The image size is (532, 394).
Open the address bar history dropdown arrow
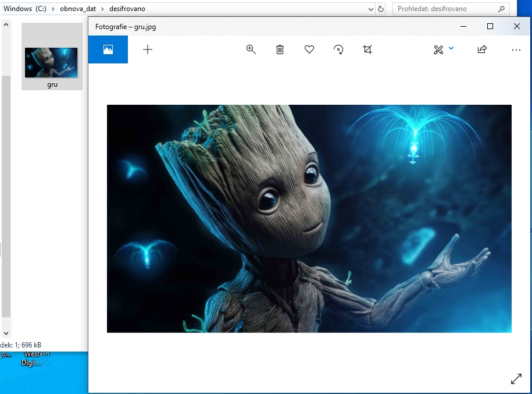pos(372,9)
